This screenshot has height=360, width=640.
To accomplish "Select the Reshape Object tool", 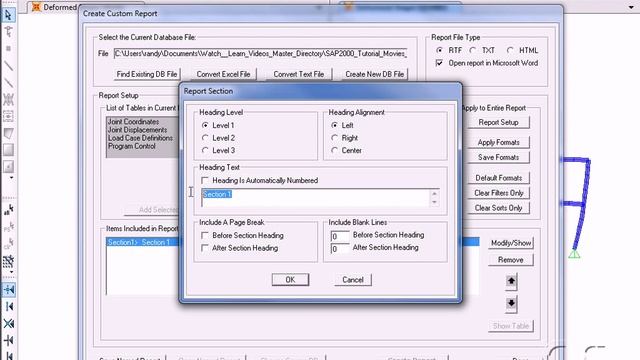I will [x=8, y=31].
